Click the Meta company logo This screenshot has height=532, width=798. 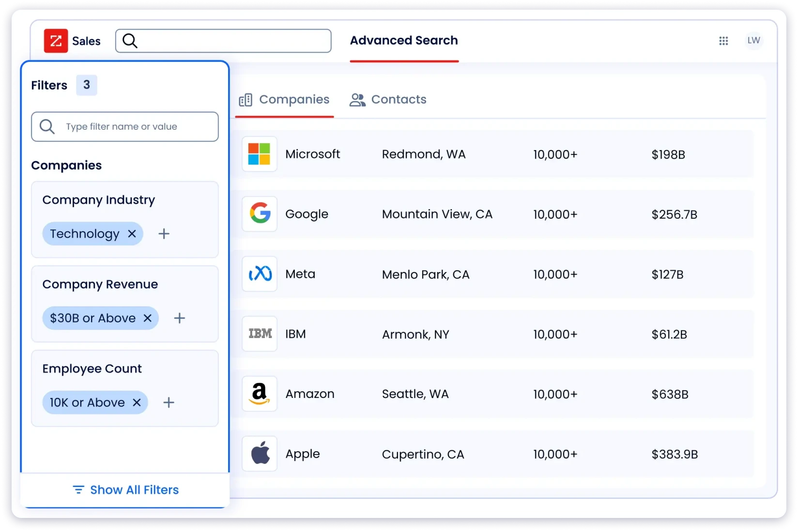click(x=260, y=274)
